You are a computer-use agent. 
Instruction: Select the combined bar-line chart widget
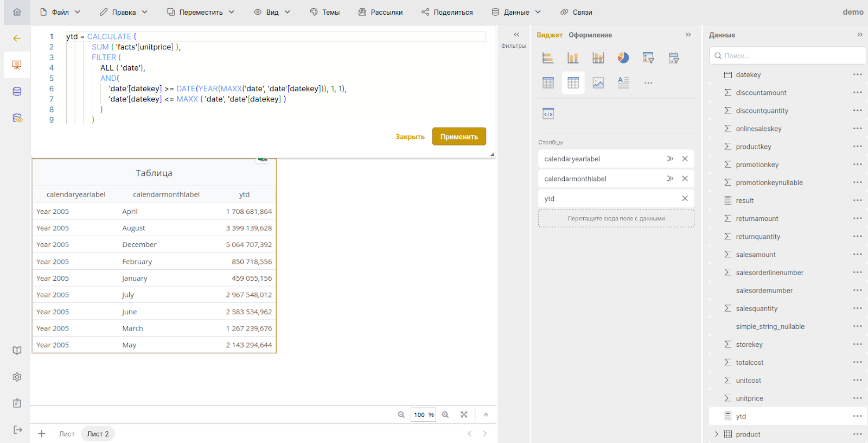[598, 58]
